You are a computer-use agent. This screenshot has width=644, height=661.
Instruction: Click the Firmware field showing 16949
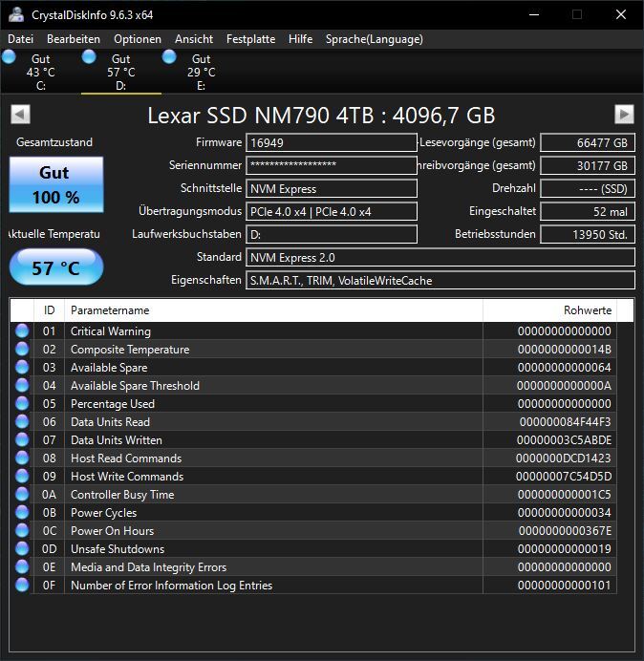coord(332,142)
